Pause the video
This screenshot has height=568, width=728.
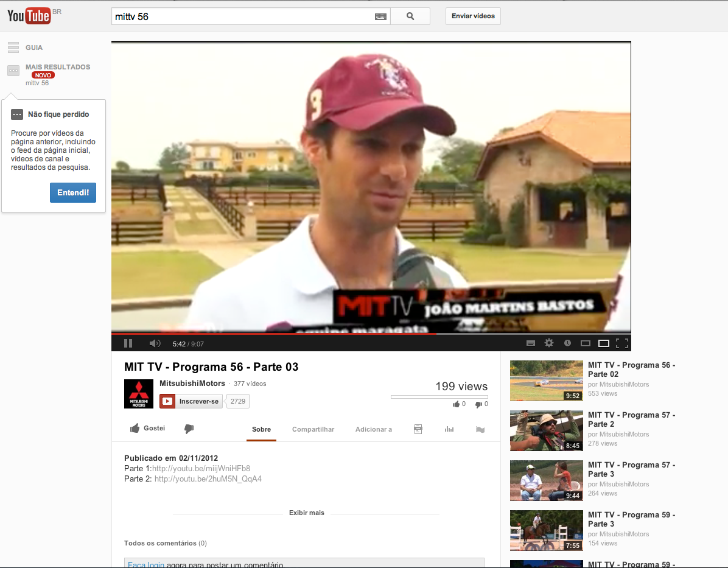pos(128,343)
